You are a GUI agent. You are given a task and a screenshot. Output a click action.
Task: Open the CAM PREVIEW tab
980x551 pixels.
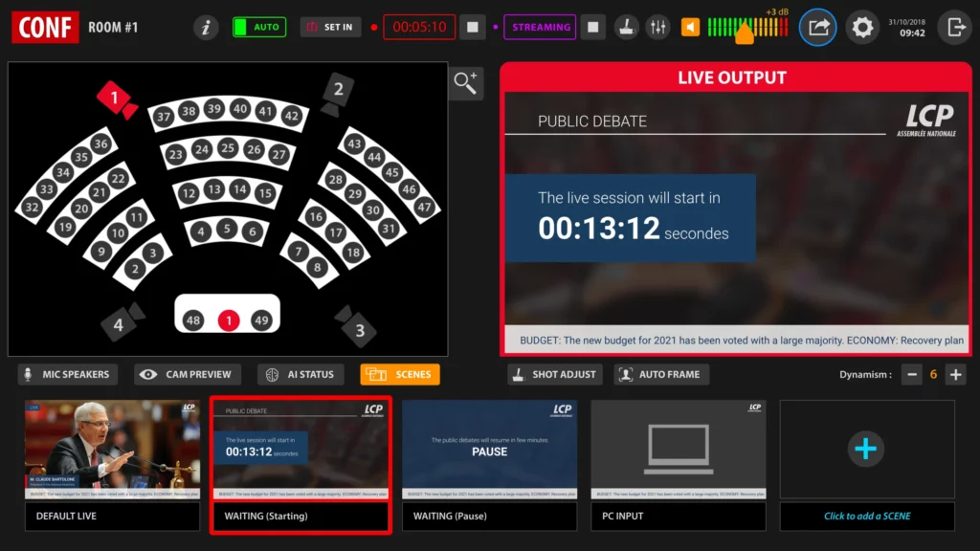click(x=188, y=375)
